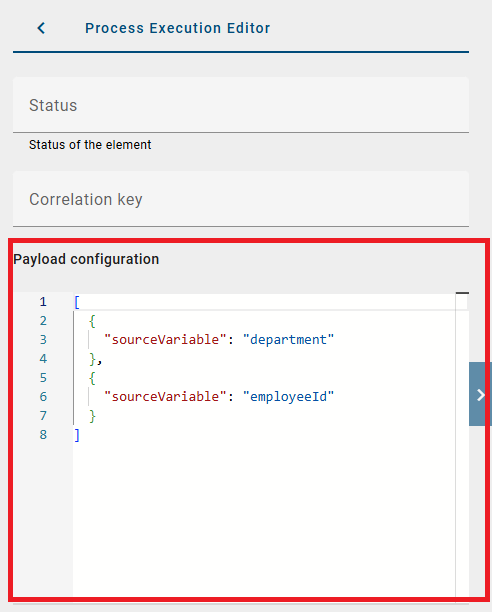Go back using the left chevron arrow

pos(41,28)
